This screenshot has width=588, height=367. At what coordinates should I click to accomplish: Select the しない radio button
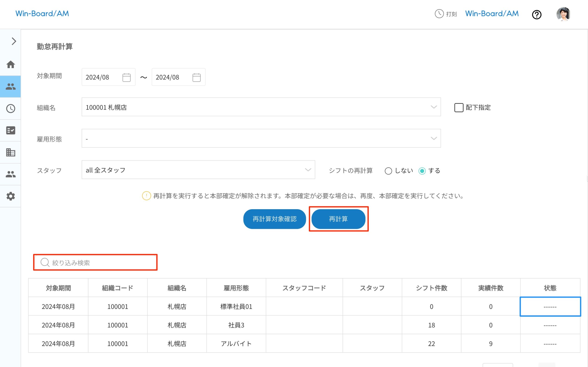coord(388,171)
